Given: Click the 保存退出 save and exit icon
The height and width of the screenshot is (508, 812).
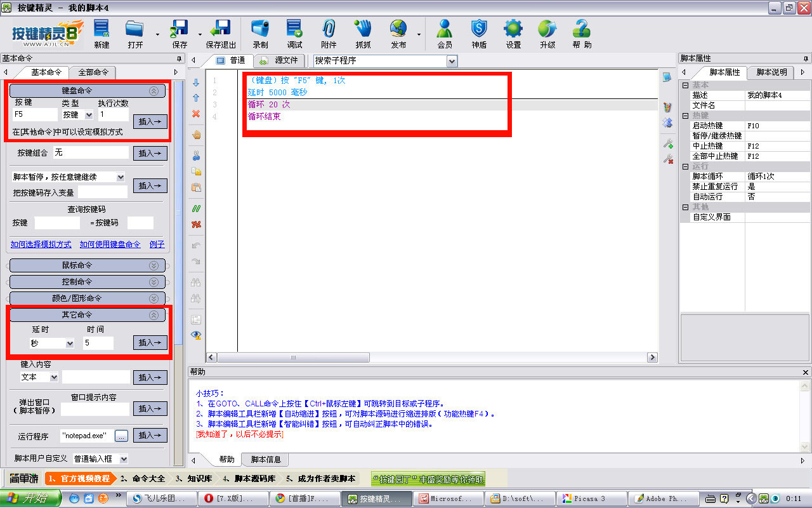Looking at the screenshot, I should pyautogui.click(x=221, y=34).
